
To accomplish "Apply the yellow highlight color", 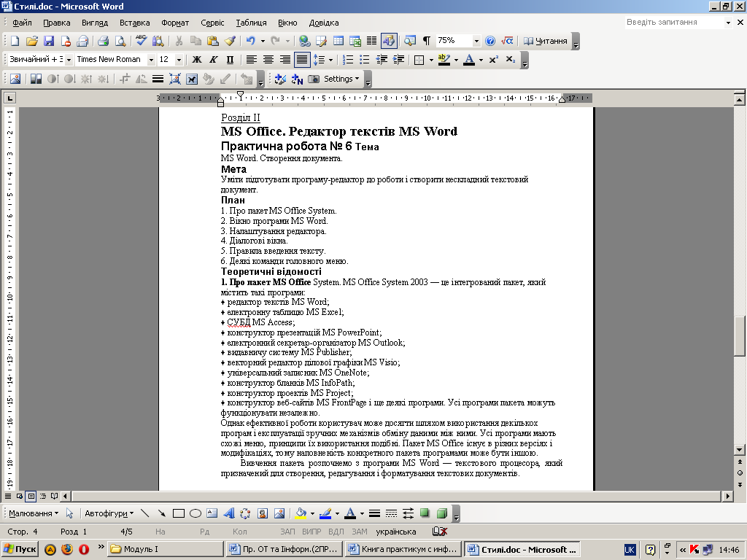I will [444, 60].
